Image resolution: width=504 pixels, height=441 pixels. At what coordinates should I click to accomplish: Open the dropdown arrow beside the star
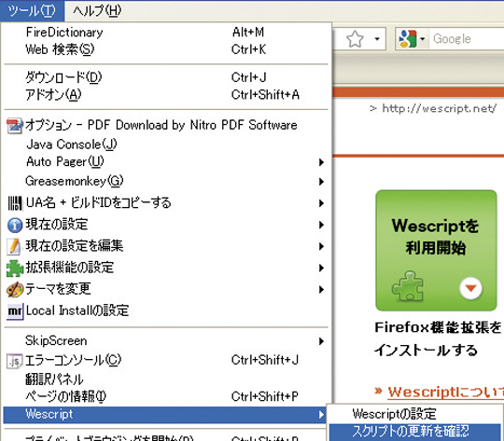[377, 39]
